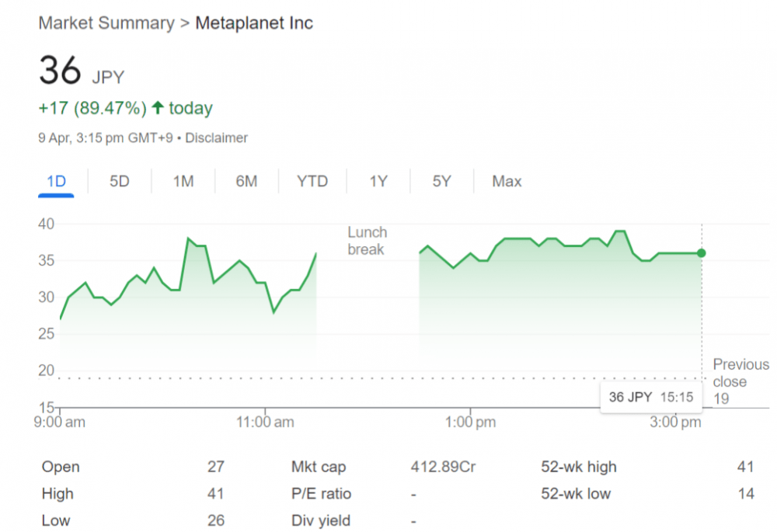
Task: Click the 11:00 am axis label
Action: (x=265, y=422)
